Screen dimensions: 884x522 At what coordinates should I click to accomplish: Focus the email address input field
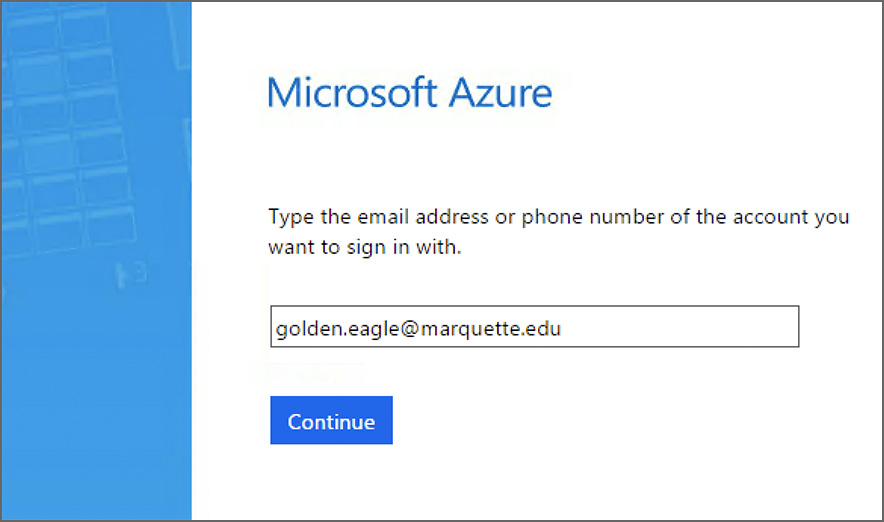534,327
